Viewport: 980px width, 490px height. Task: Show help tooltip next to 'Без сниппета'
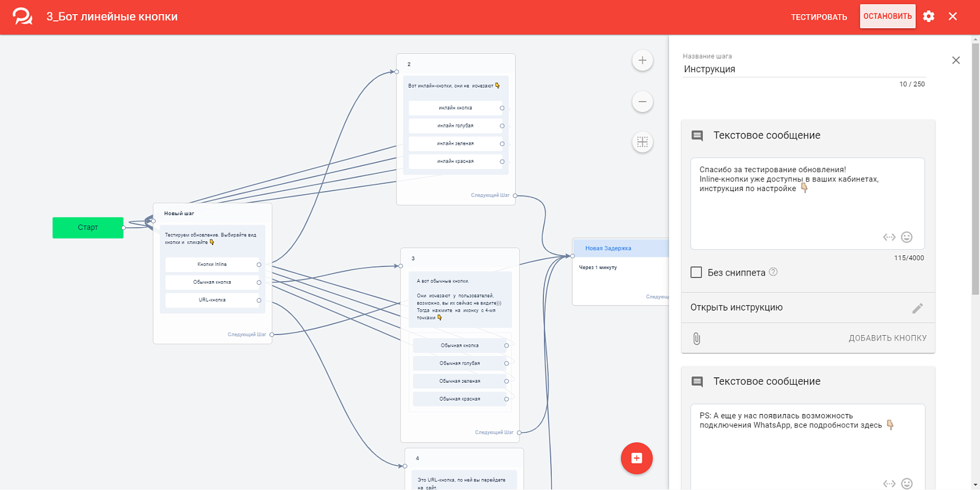tap(774, 272)
